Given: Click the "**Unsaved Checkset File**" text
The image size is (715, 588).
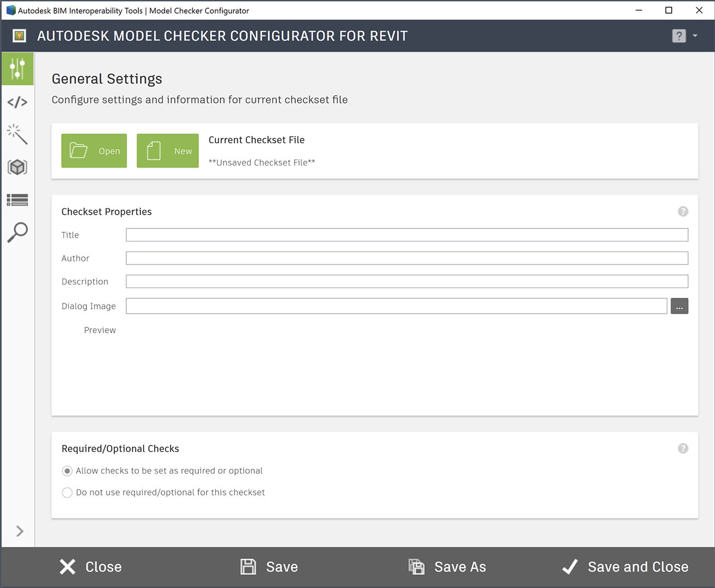Looking at the screenshot, I should (262, 163).
